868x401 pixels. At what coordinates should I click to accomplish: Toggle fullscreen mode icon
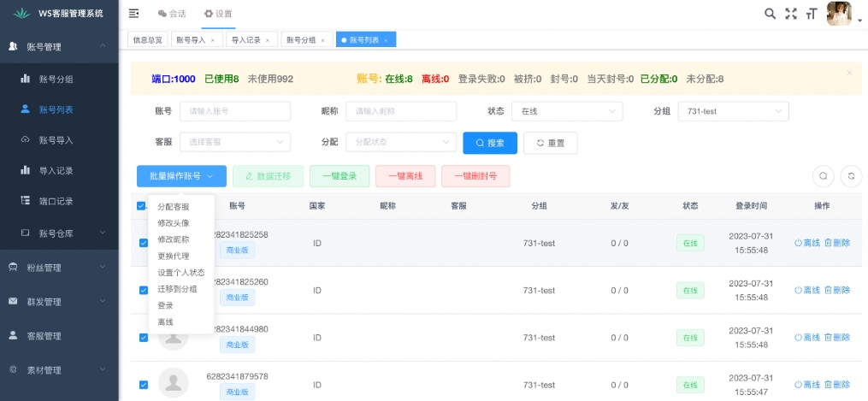790,14
